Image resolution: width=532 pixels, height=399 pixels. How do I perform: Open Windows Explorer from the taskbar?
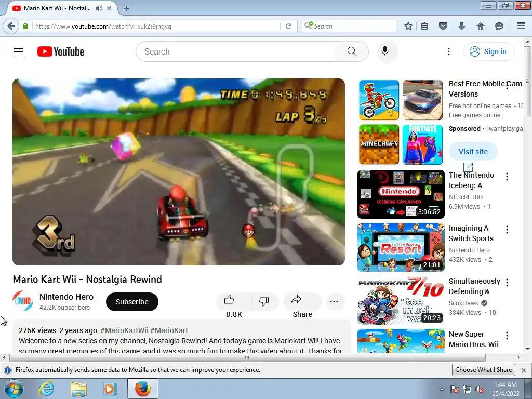78,389
